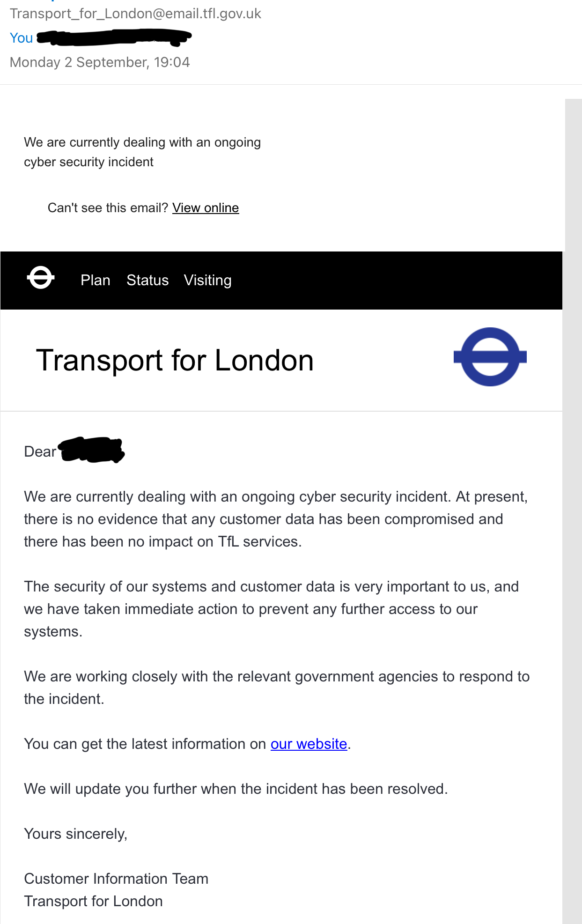Click the redacted recipient email address
This screenshot has height=924, width=582.
(114, 37)
